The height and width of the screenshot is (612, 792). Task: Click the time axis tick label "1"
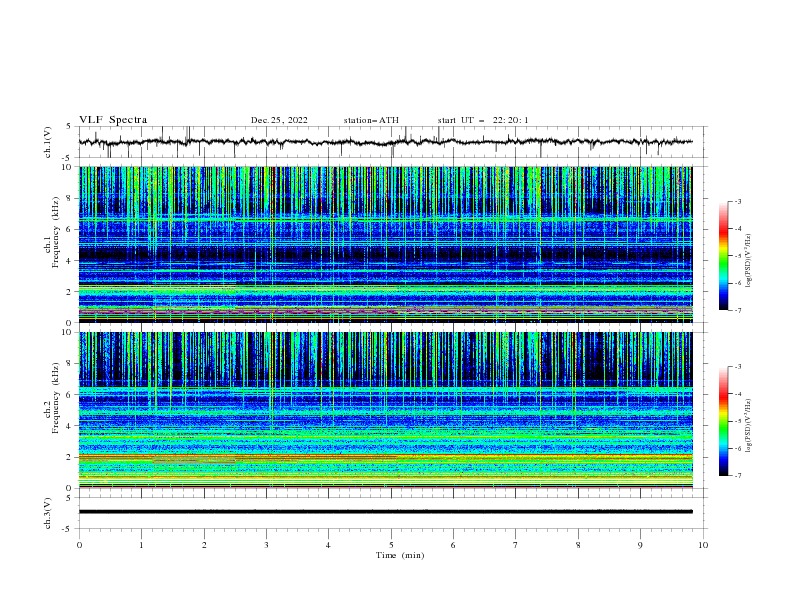tap(141, 545)
